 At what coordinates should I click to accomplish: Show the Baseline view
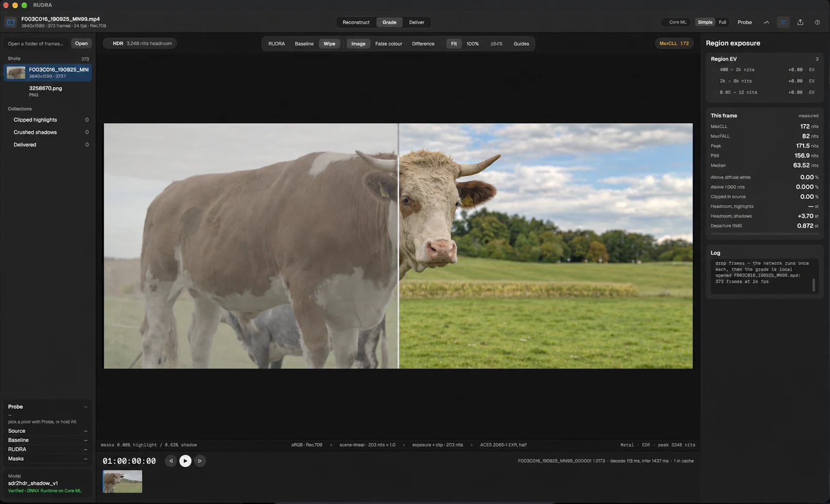304,44
